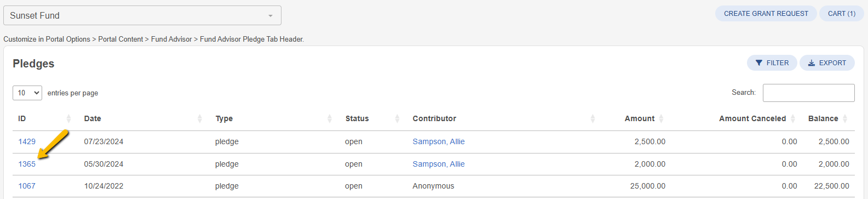Open the Sunset Fund selector dropdown

click(x=142, y=15)
